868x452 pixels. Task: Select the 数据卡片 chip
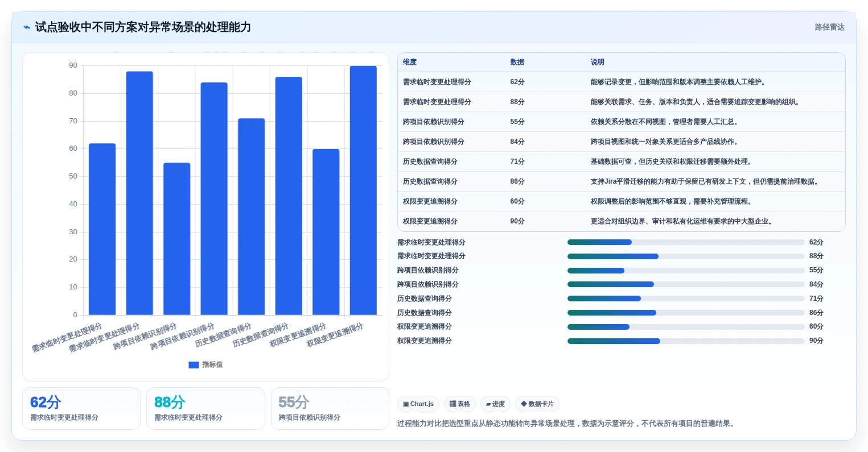pyautogui.click(x=537, y=404)
